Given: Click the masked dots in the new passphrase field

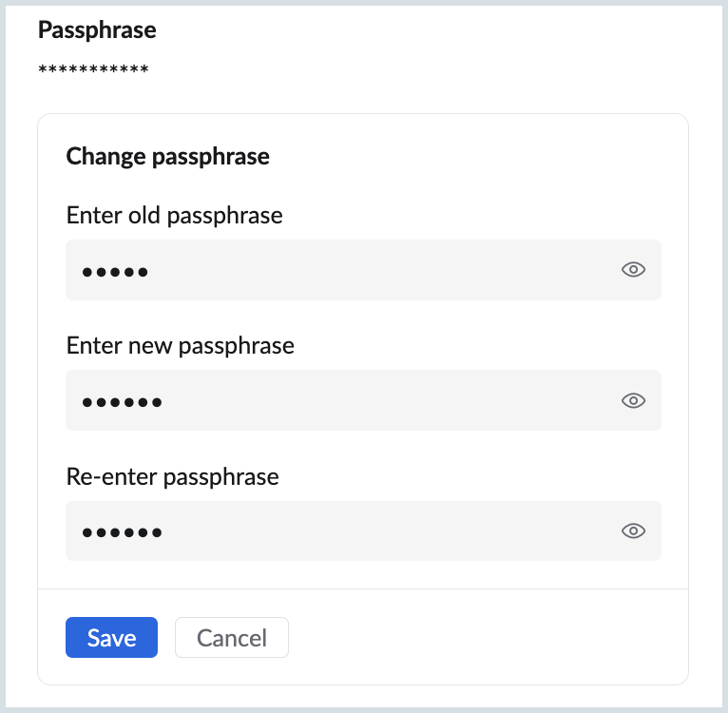Looking at the screenshot, I should point(122,402).
